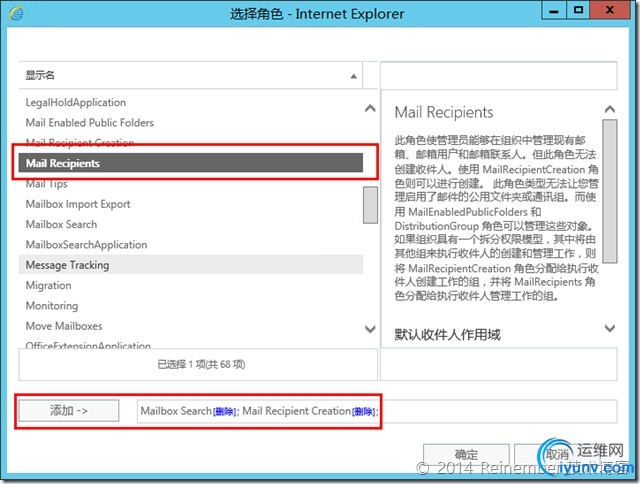
Task: Select the Message Tracking role
Action: tap(191, 265)
